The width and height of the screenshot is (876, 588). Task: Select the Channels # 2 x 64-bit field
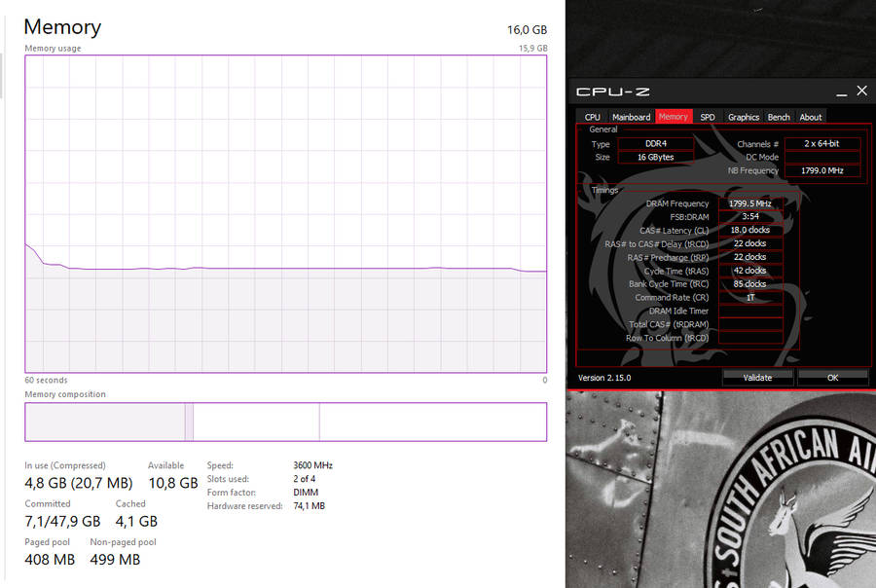(x=823, y=144)
